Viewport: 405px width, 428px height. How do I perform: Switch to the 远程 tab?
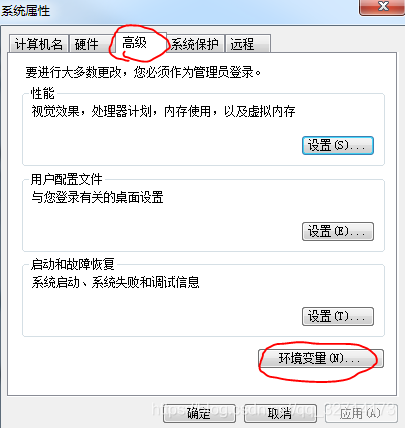(x=248, y=44)
